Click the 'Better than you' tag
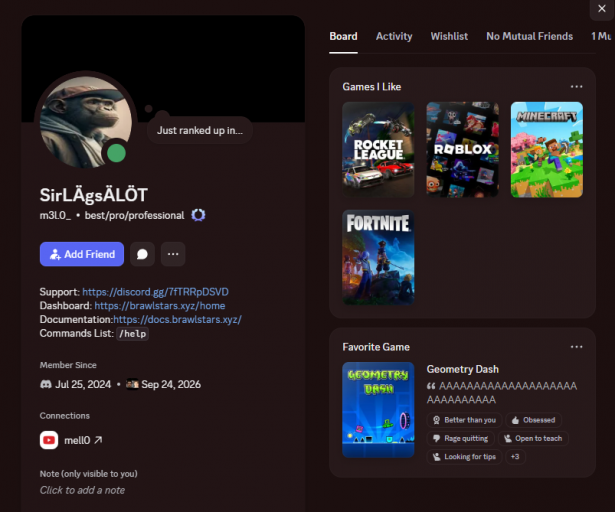Image resolution: width=615 pixels, height=512 pixels. click(x=464, y=420)
